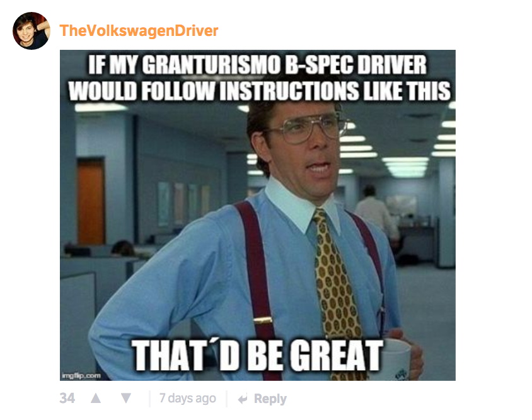Open the meme image in full view
Screen dimensions: 532x420
[x=258, y=215]
